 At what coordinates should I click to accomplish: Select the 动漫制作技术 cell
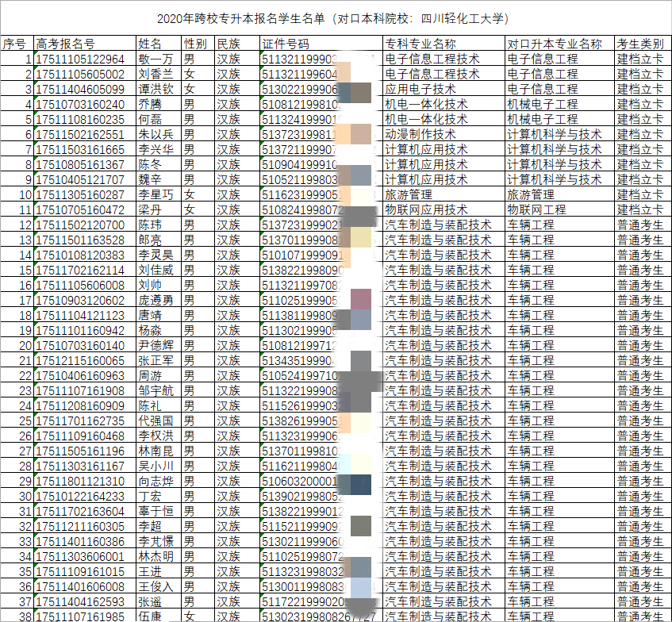tap(420, 134)
